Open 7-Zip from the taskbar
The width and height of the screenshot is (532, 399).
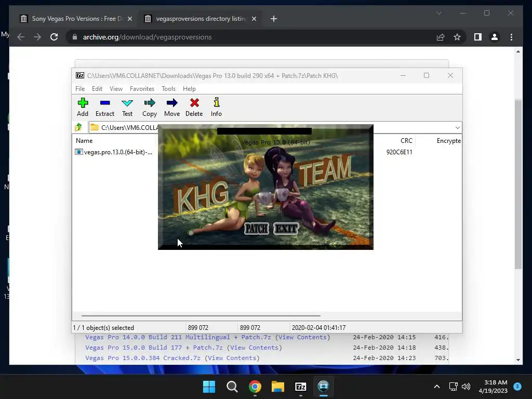[301, 387]
